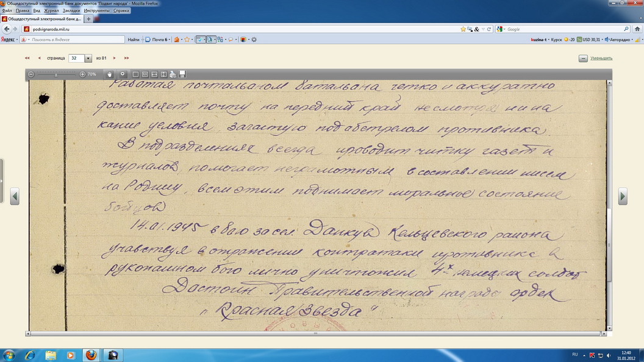The image size is (644, 362).
Task: Select fit-to-width view icon
Action: 154,74
